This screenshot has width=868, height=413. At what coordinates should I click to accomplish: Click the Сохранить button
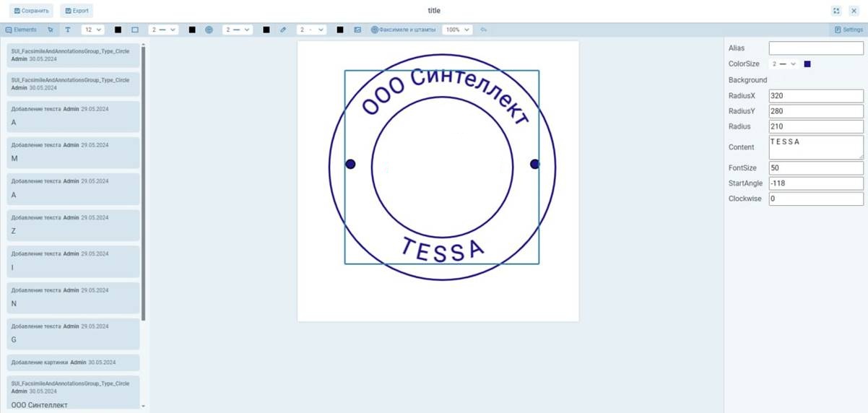coord(32,11)
